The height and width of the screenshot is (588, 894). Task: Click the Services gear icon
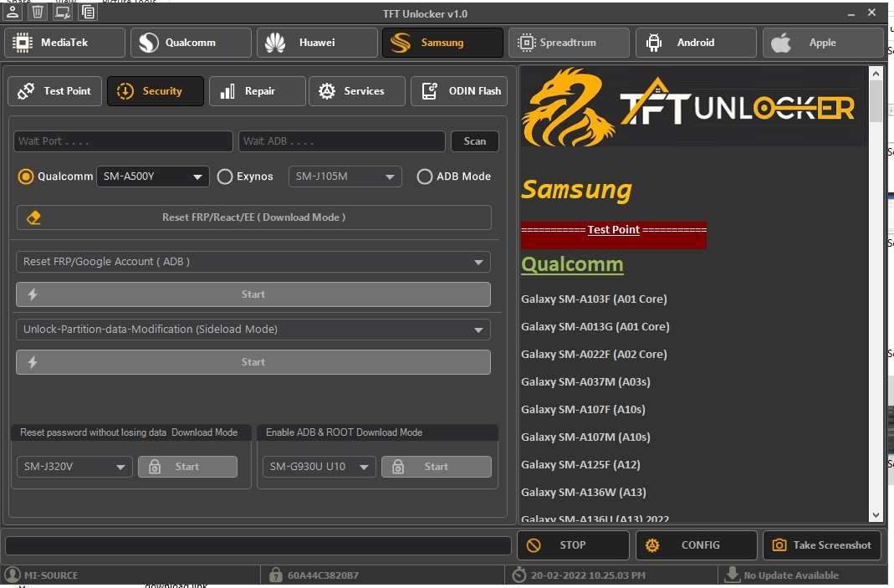(327, 91)
